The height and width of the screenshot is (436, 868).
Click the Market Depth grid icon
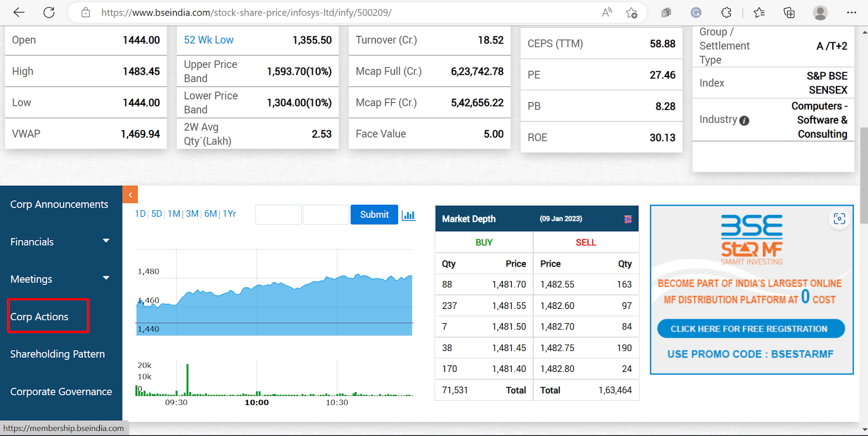tap(628, 219)
